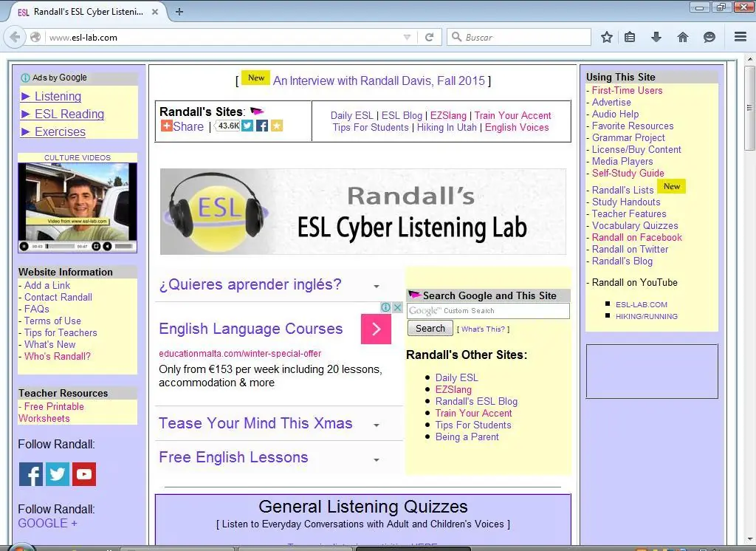This screenshot has width=756, height=551.
Task: Click the scrollbar down arrow
Action: coord(749,539)
